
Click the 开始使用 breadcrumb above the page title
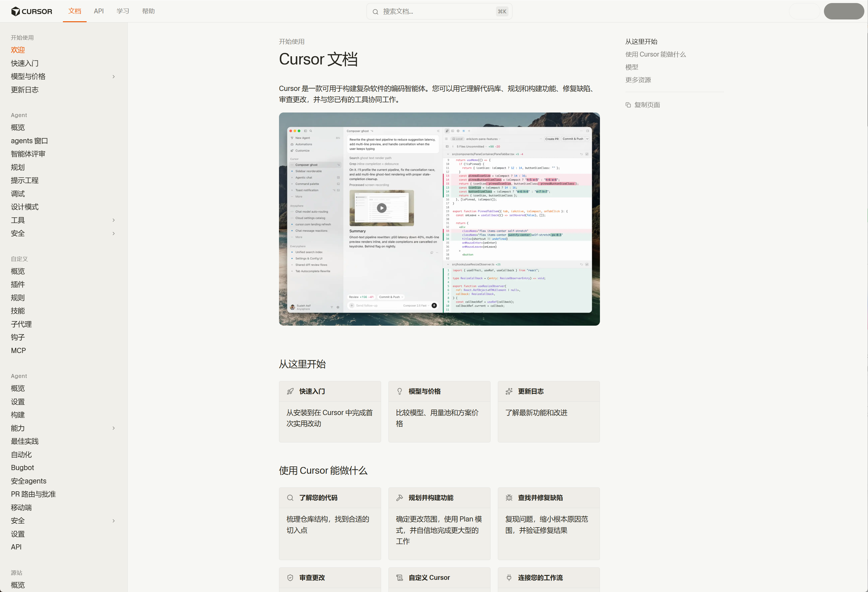point(292,41)
